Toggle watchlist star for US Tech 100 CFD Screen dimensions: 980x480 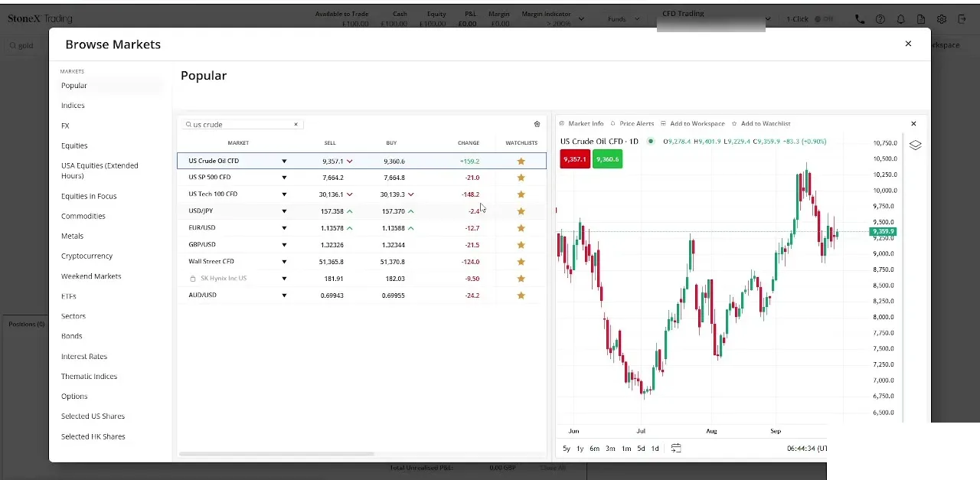pyautogui.click(x=521, y=194)
